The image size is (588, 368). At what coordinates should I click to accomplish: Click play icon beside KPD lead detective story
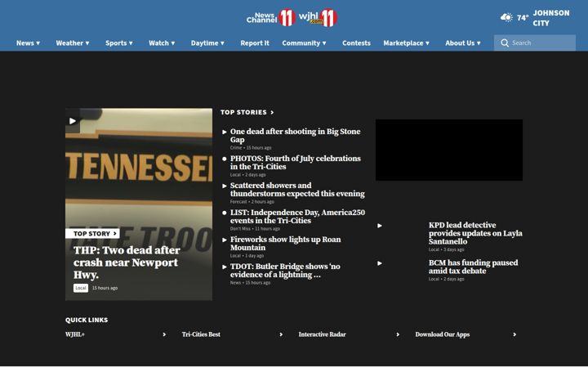tap(380, 226)
